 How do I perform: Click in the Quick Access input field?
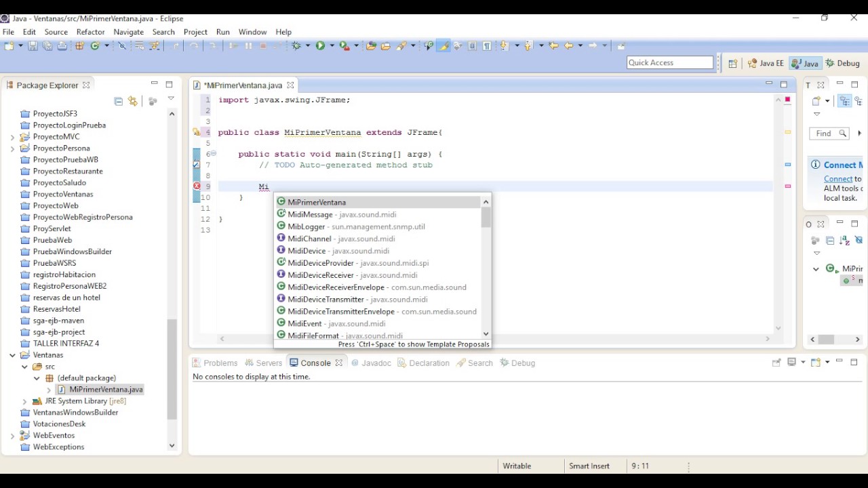(x=670, y=62)
